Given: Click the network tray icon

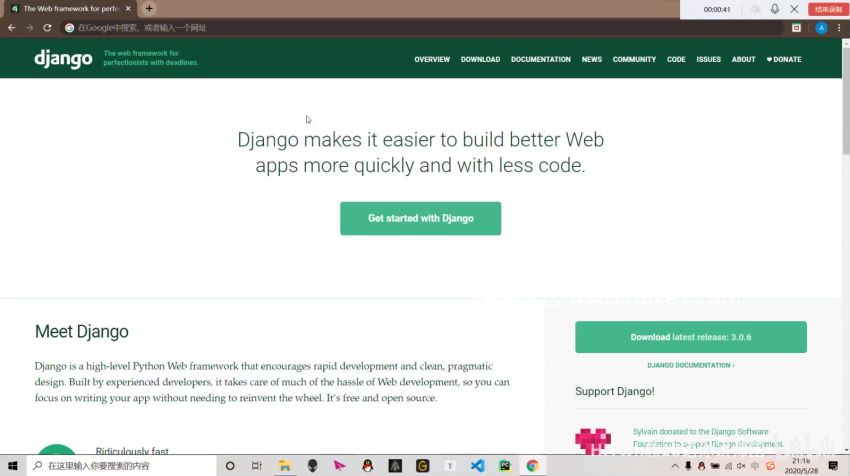Looking at the screenshot, I should 728,466.
